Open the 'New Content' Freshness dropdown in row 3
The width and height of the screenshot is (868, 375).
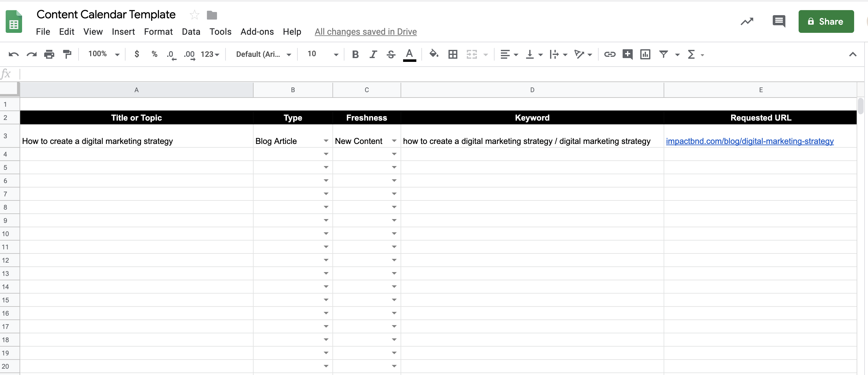point(394,141)
